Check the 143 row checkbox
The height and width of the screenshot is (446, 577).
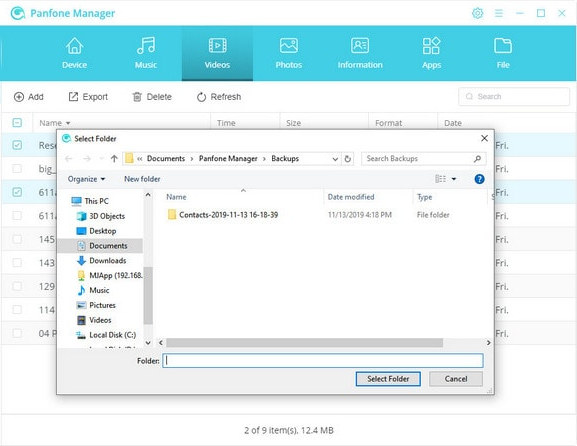click(x=17, y=263)
